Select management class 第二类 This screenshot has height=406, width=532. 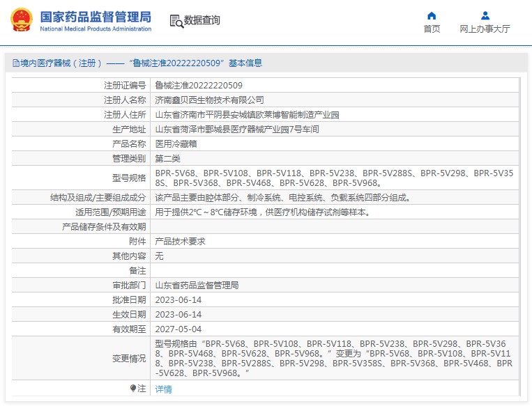[x=167, y=158]
